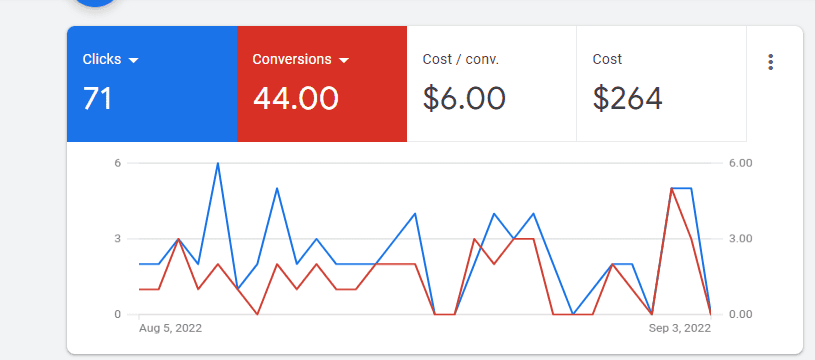Click the $6.00 cost per conversion figure
The image size is (815, 360).
click(x=464, y=98)
